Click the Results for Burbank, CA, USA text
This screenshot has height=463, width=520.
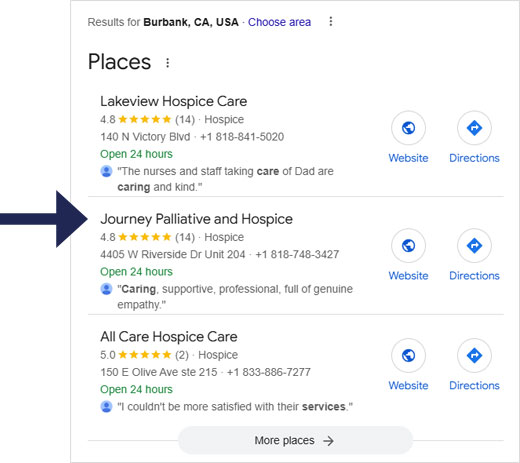click(163, 22)
